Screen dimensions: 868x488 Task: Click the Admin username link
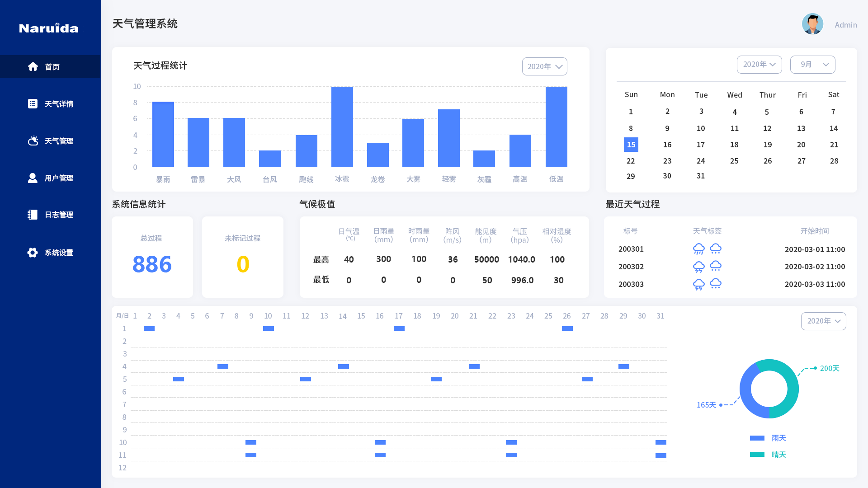point(845,25)
